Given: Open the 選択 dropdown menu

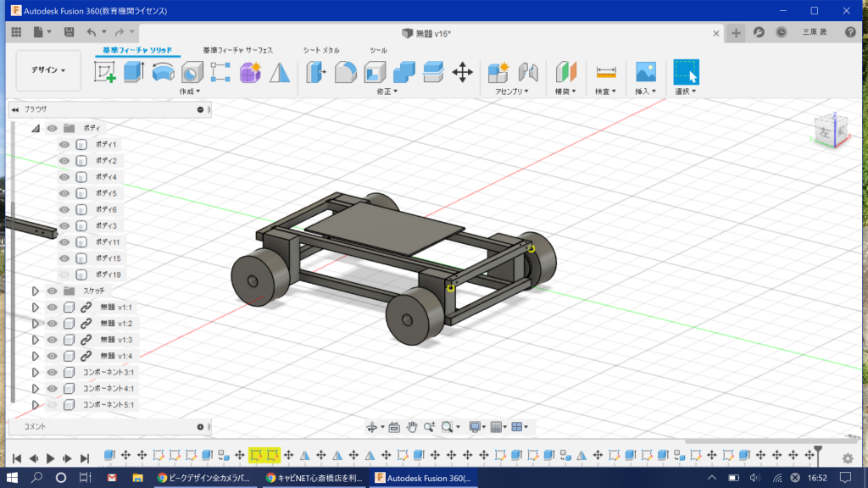Looking at the screenshot, I should tap(685, 91).
